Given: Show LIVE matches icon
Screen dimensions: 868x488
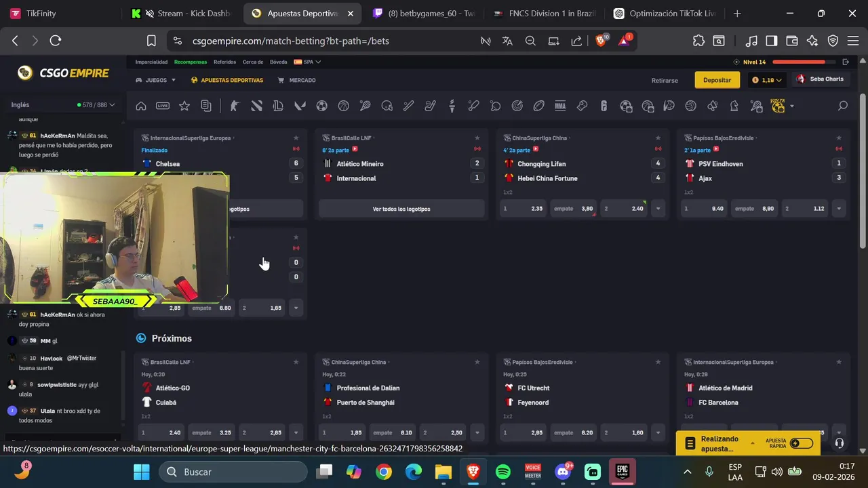Looking at the screenshot, I should coord(163,106).
